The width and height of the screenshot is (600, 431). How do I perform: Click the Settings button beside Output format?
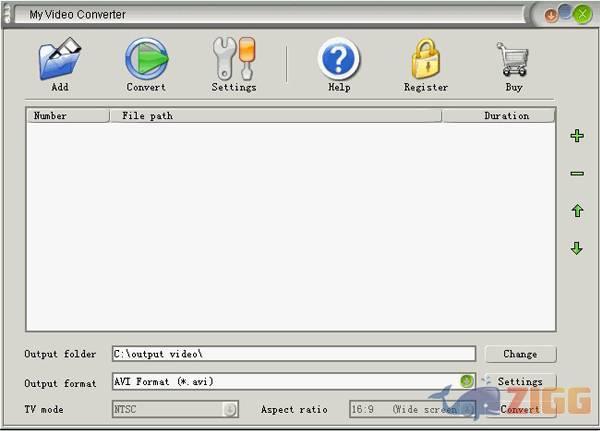click(x=519, y=381)
